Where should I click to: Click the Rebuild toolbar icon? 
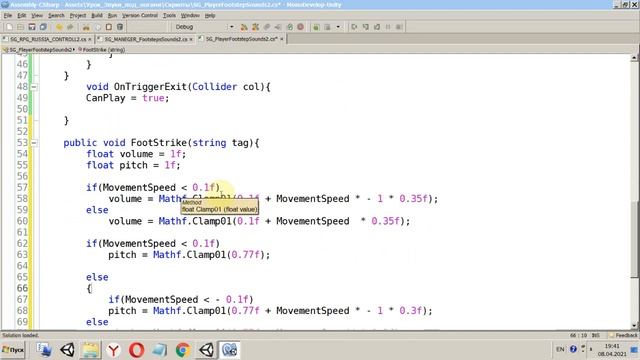point(256,27)
